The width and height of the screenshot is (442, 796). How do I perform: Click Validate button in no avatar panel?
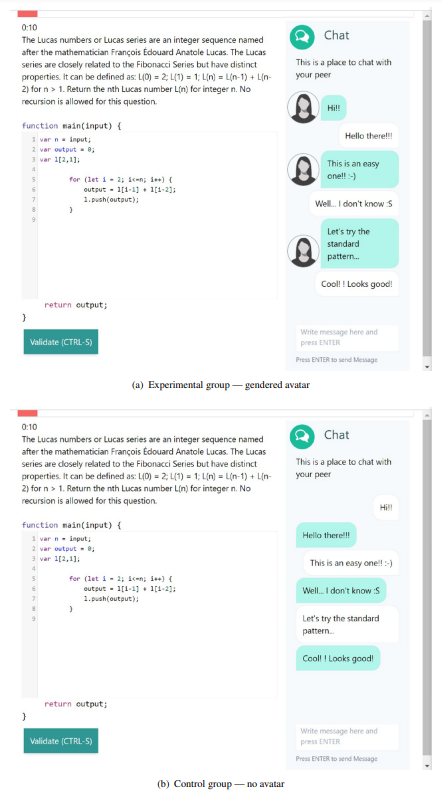(x=61, y=741)
